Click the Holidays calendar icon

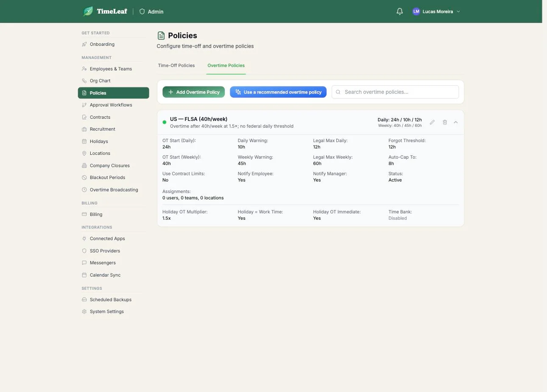click(x=84, y=141)
